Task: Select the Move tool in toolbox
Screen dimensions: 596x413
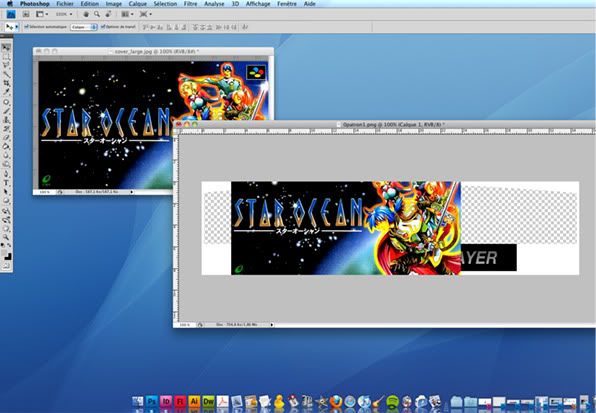Action: pyautogui.click(x=6, y=47)
